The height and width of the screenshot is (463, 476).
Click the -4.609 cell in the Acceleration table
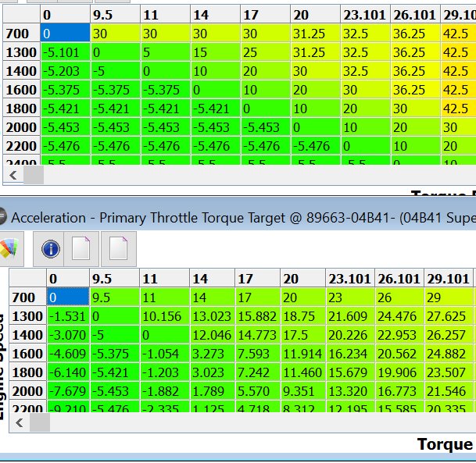click(x=68, y=353)
